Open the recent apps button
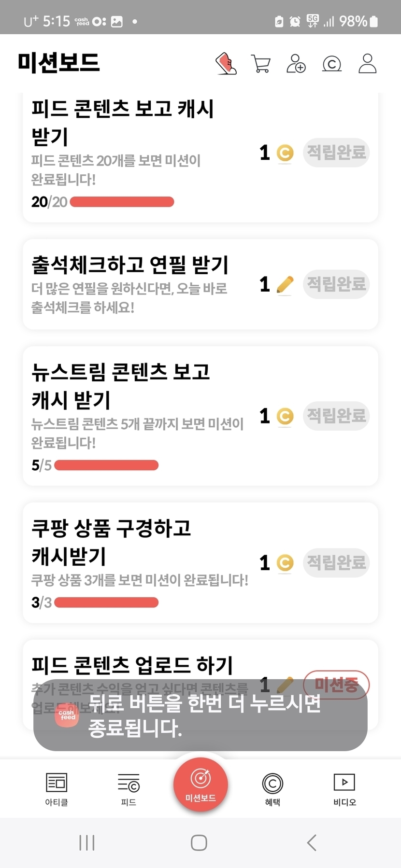The image size is (401, 868). pyautogui.click(x=87, y=843)
